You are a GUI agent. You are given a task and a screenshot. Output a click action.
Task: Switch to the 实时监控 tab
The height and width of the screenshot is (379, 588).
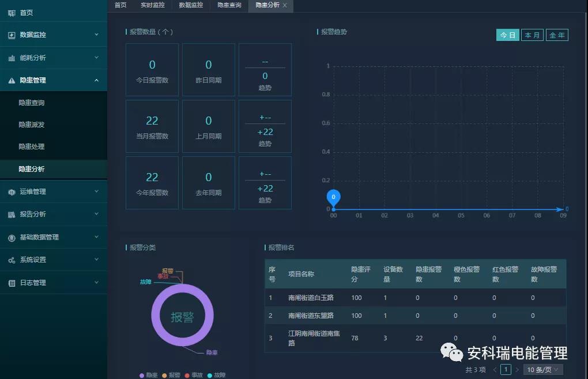(153, 5)
